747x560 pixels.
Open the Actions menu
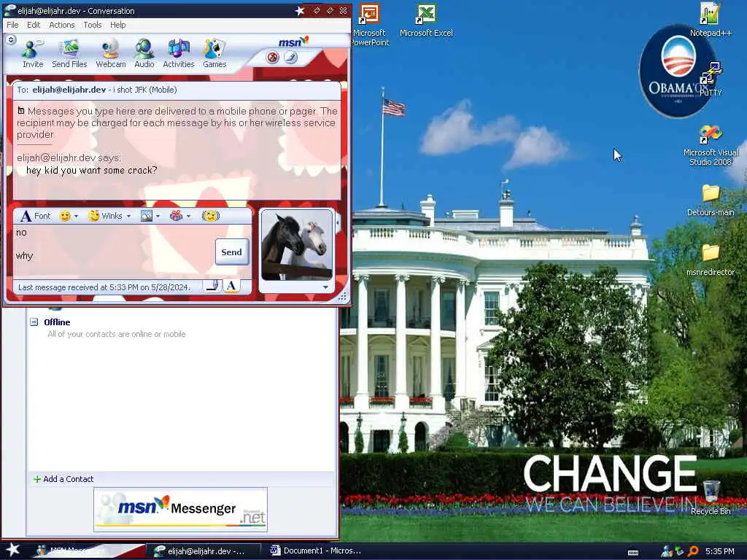coord(62,25)
